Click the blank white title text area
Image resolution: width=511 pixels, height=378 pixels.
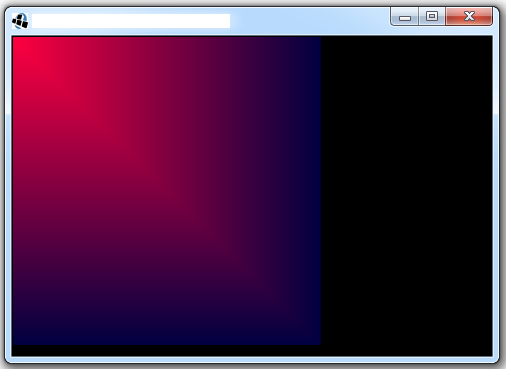coord(131,21)
